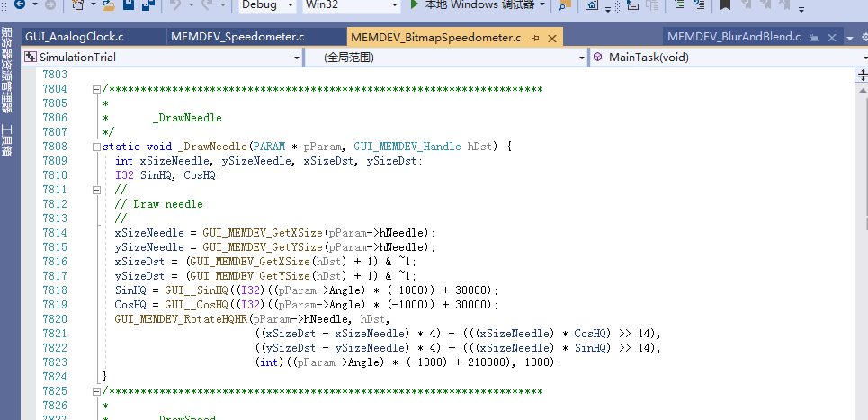Viewport: 868px width, 420px height.
Task: Click the toolbar drag grip left of the Back arrow
Action: pos(5,4)
